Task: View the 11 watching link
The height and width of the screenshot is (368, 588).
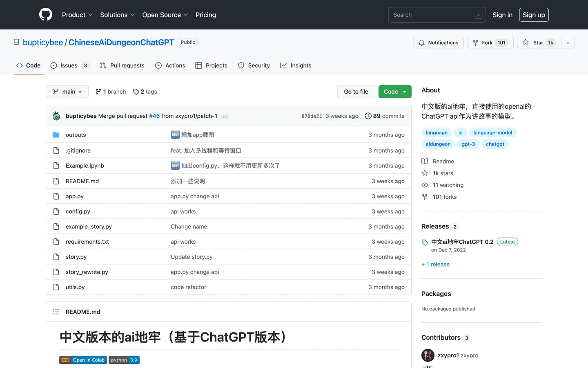Action: [443, 185]
